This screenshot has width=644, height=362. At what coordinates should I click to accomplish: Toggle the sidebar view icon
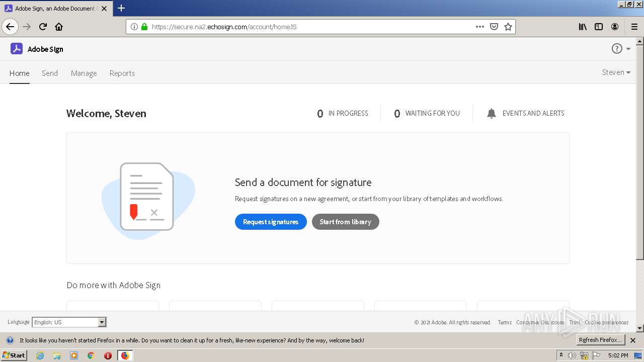click(x=599, y=27)
